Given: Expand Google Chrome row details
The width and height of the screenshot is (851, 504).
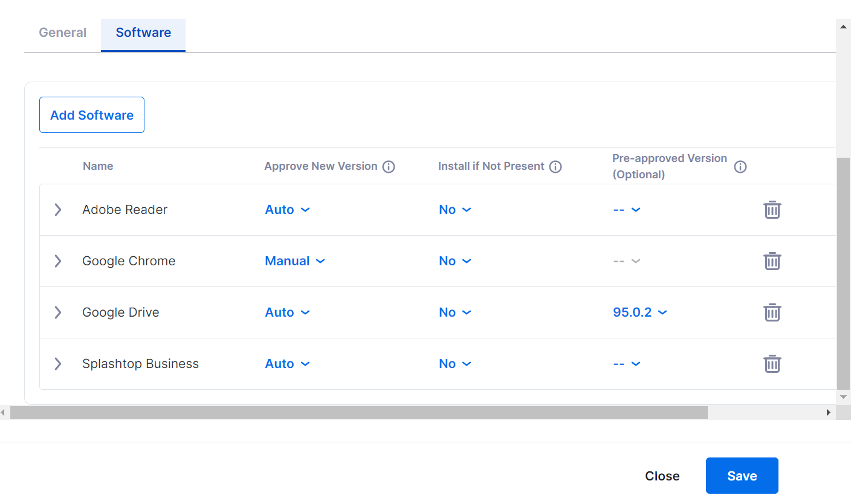Looking at the screenshot, I should [58, 261].
